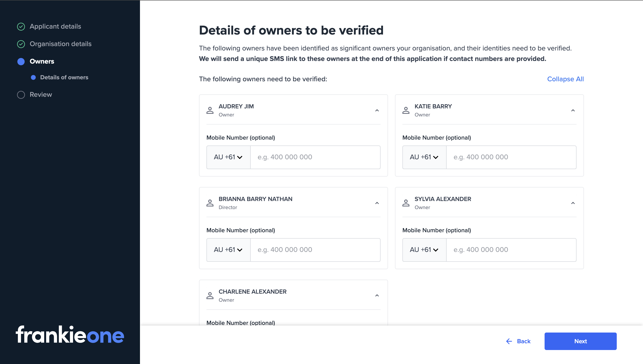Select the empty Review step circle

click(21, 95)
